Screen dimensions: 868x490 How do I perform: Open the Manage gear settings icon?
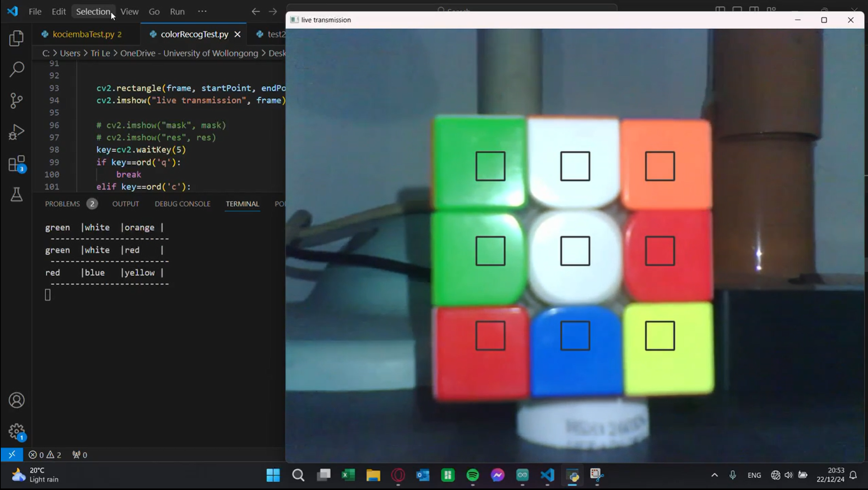[16, 431]
